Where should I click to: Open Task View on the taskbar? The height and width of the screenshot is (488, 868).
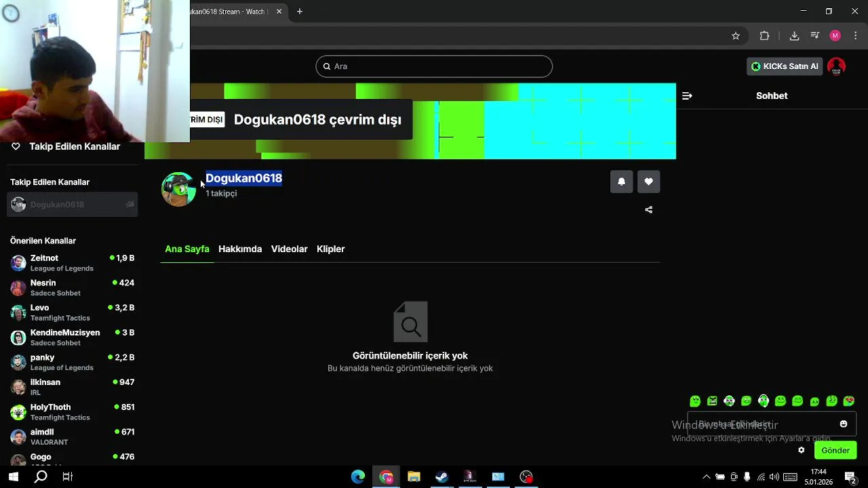click(68, 476)
